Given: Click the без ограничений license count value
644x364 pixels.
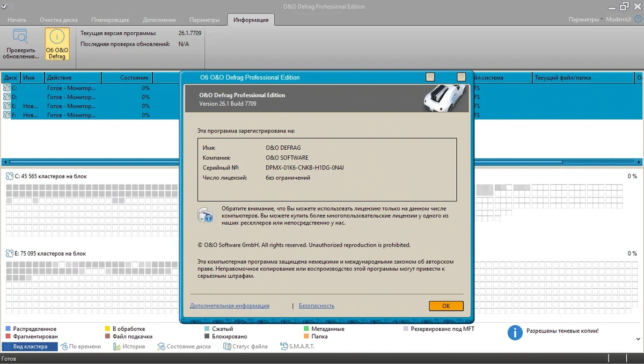Looking at the screenshot, I should 288,178.
